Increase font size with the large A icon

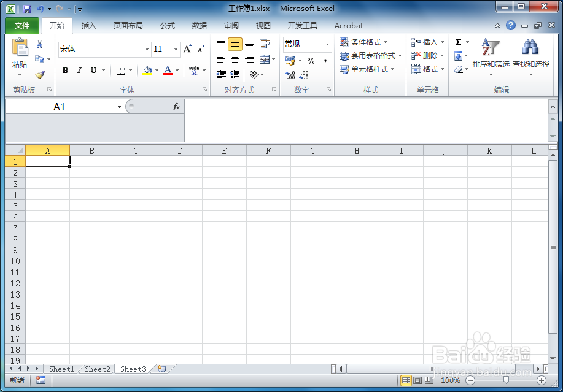(x=188, y=49)
